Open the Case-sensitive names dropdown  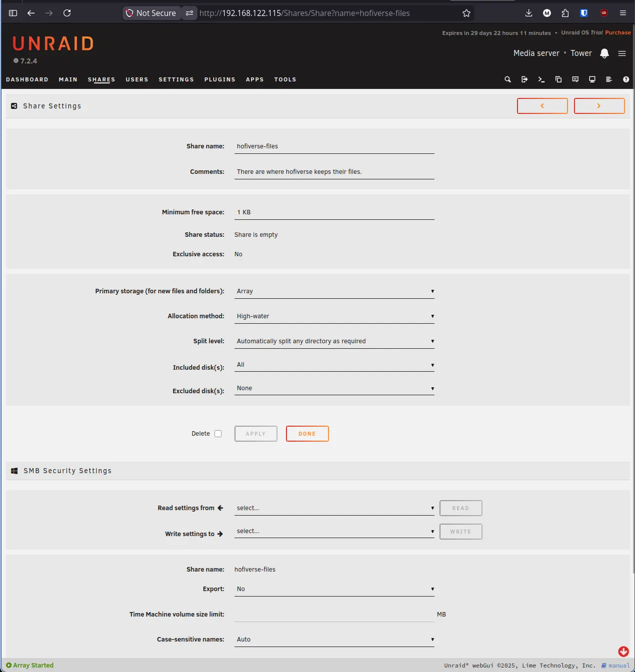pos(334,640)
